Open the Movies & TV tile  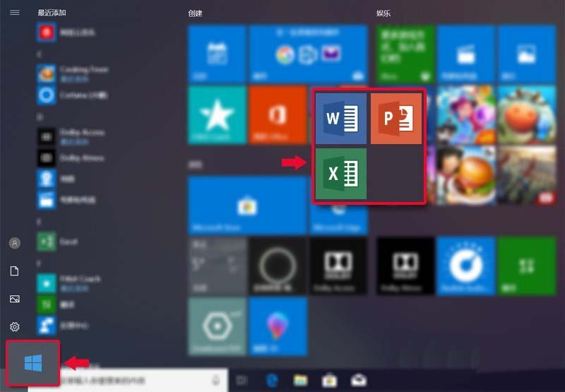coord(466,54)
